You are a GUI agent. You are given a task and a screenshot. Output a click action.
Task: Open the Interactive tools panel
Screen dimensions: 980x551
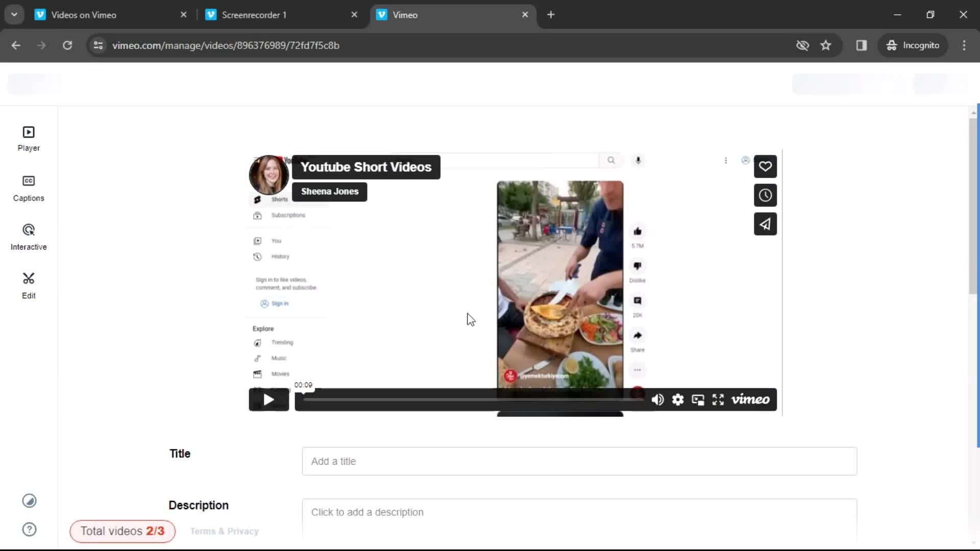click(29, 237)
